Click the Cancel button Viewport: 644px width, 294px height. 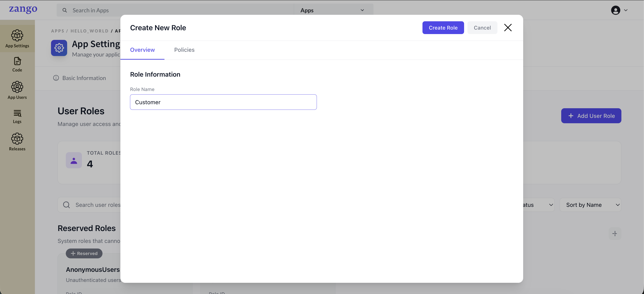click(482, 28)
